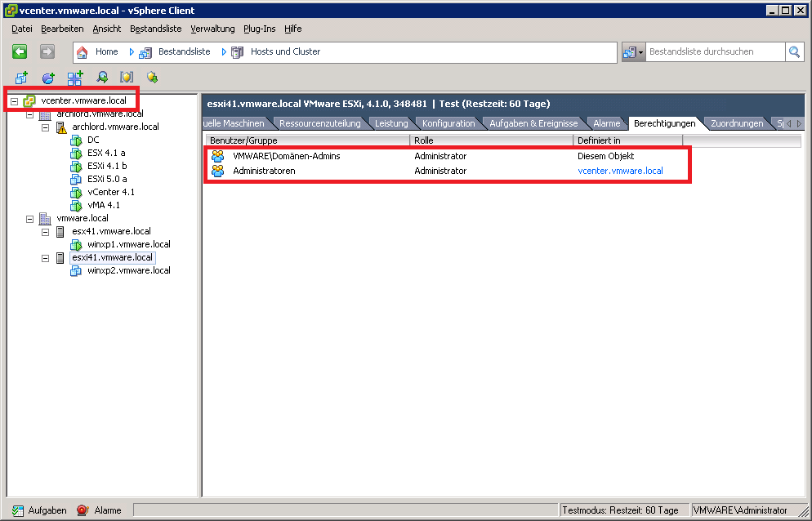Switch to the Aufgaben & Ereignisse tab

coord(533,123)
